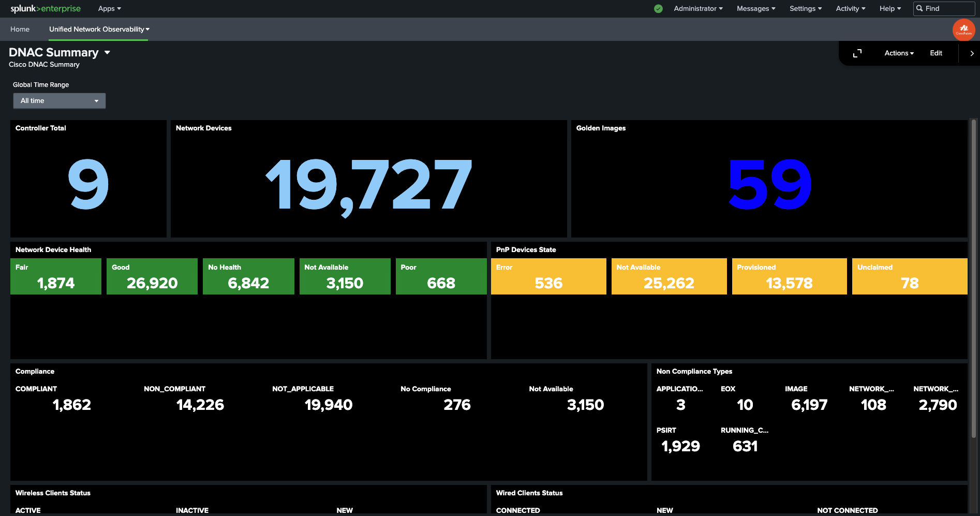
Task: Click the Cisco DNAC Summary subtitle
Action: (x=44, y=65)
